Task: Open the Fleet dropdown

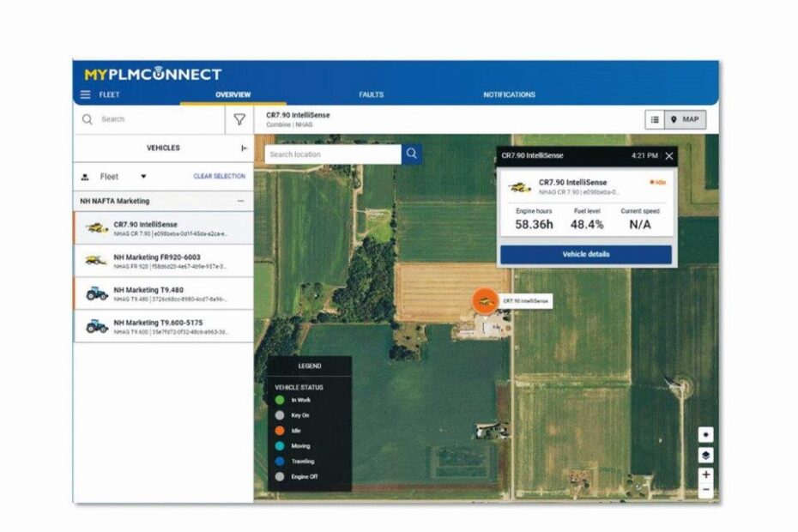Action: 124,177
